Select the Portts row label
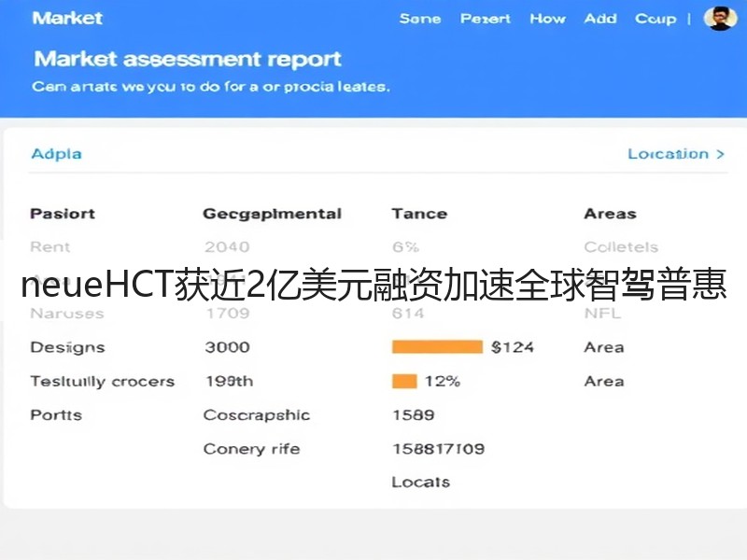The image size is (747, 560). point(56,414)
